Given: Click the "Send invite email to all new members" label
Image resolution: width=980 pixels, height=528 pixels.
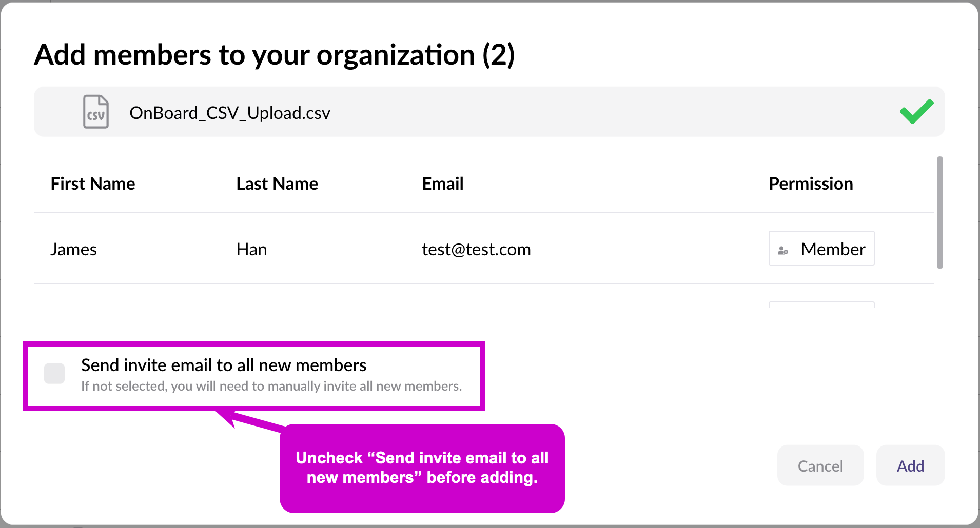Looking at the screenshot, I should [x=224, y=365].
